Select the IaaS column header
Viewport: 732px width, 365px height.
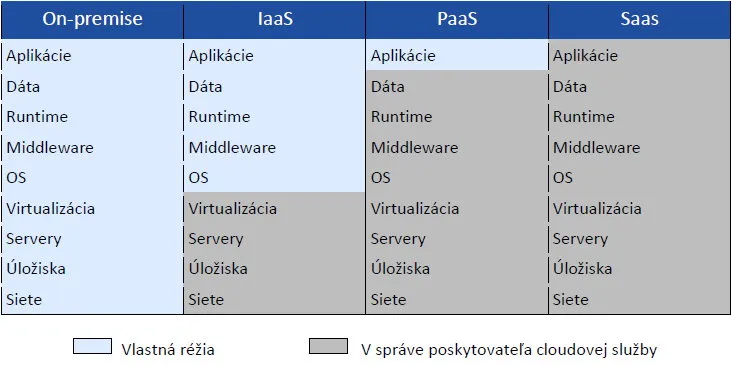coord(274,20)
